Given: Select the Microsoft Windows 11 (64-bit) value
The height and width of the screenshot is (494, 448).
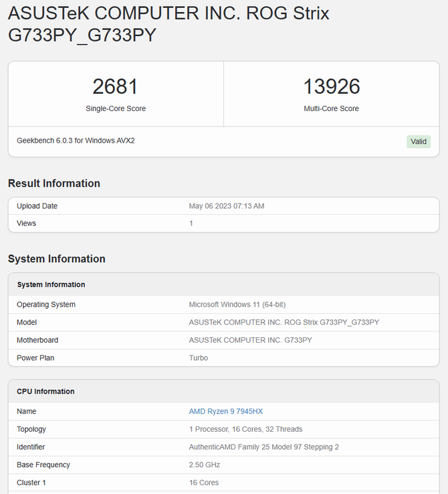Looking at the screenshot, I should coord(237,305).
